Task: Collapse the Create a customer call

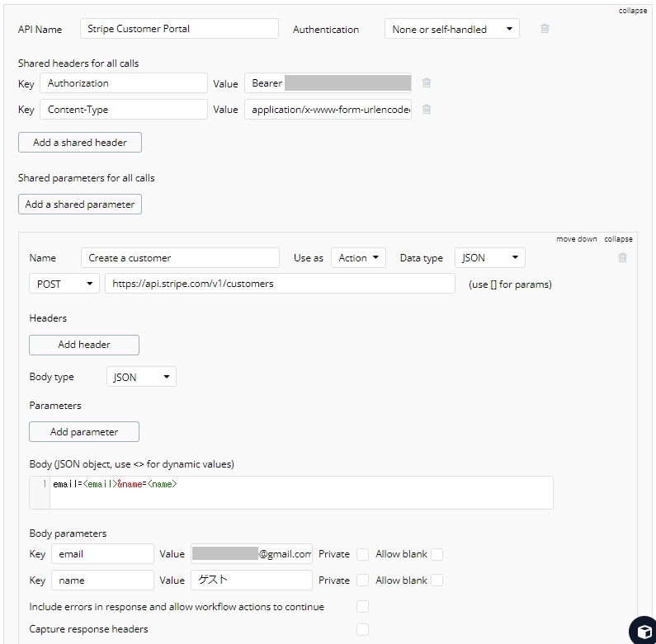Action: [x=618, y=239]
